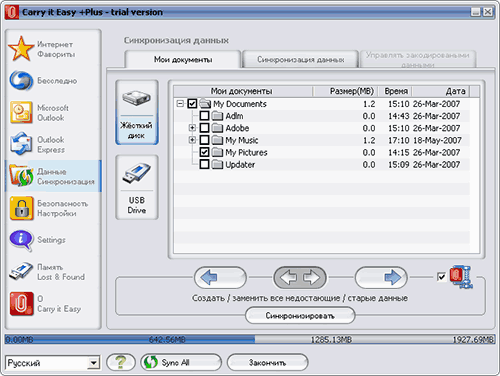Open О Carry it Easy paperclip icon
The height and width of the screenshot is (376, 500).
(21, 303)
